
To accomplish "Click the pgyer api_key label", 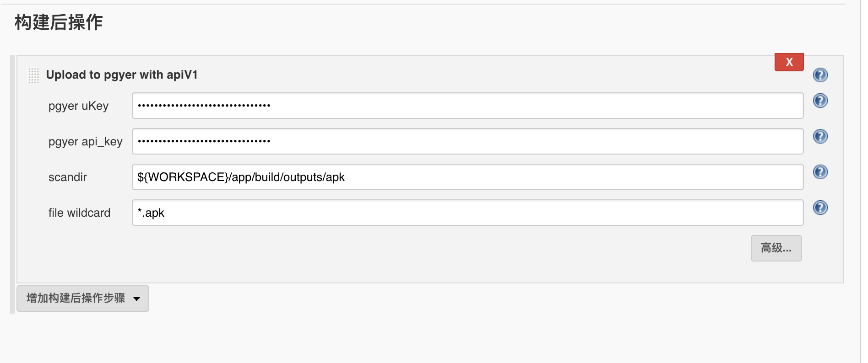I will tap(85, 142).
